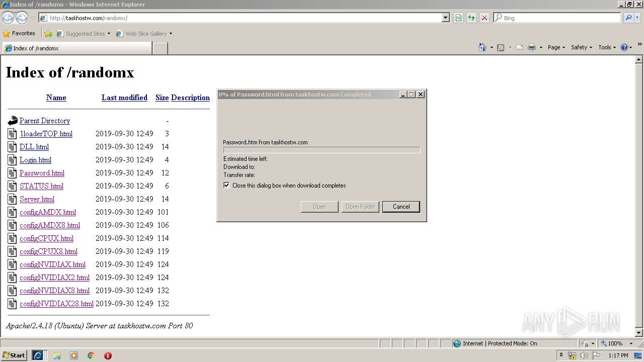
Task: Select the Index of /randomx tab
Action: [x=77, y=48]
